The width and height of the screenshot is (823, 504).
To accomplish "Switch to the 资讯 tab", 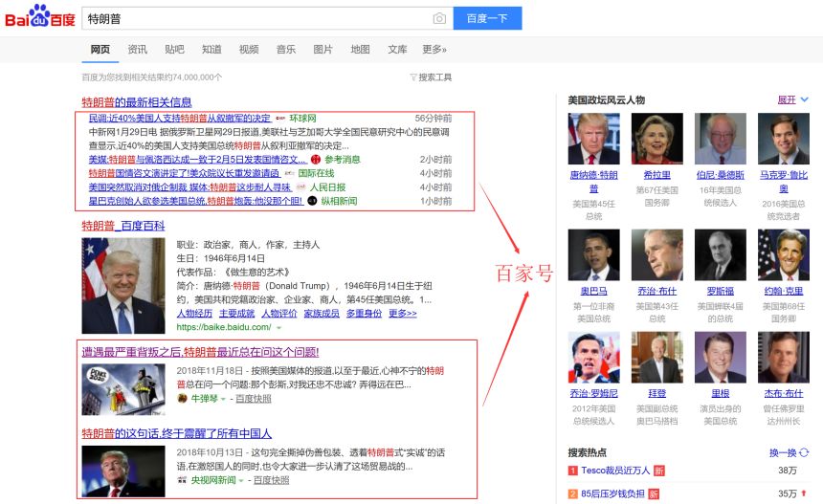I will pos(138,50).
